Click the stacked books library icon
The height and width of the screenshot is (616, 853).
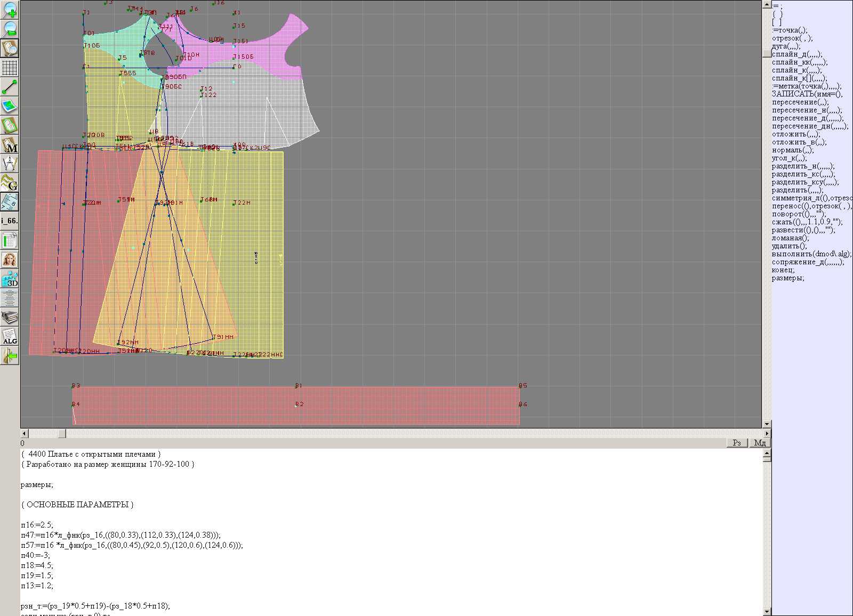(10, 318)
